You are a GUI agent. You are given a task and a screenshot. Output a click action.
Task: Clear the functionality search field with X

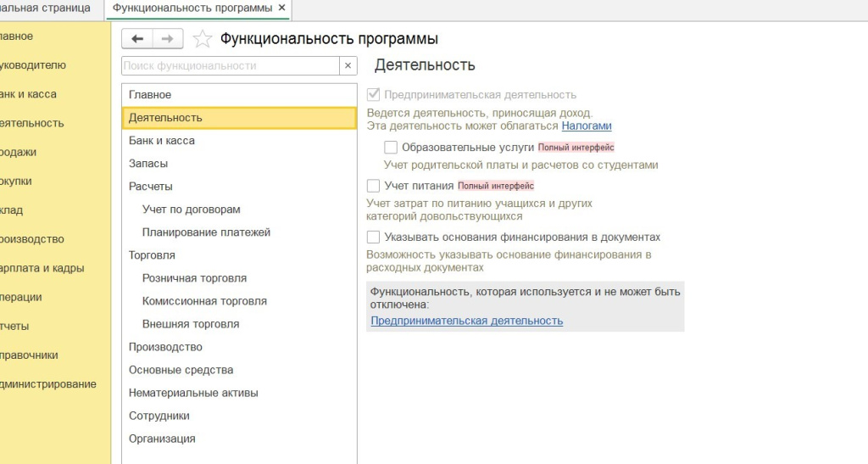(348, 66)
